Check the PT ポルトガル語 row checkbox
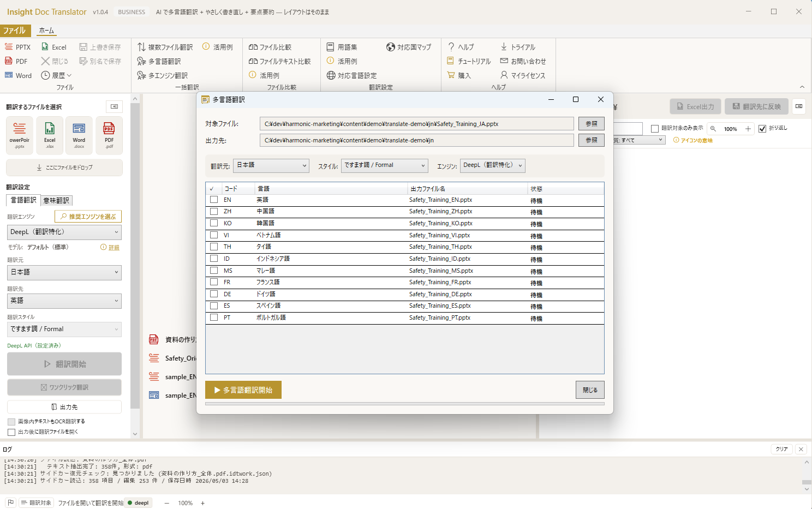Image resolution: width=812 pixels, height=509 pixels. (214, 318)
